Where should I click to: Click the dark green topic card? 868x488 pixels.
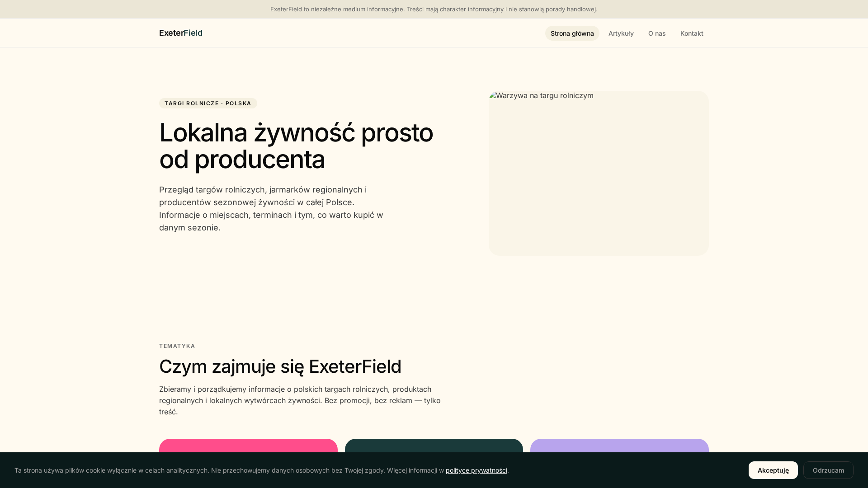pyautogui.click(x=434, y=446)
